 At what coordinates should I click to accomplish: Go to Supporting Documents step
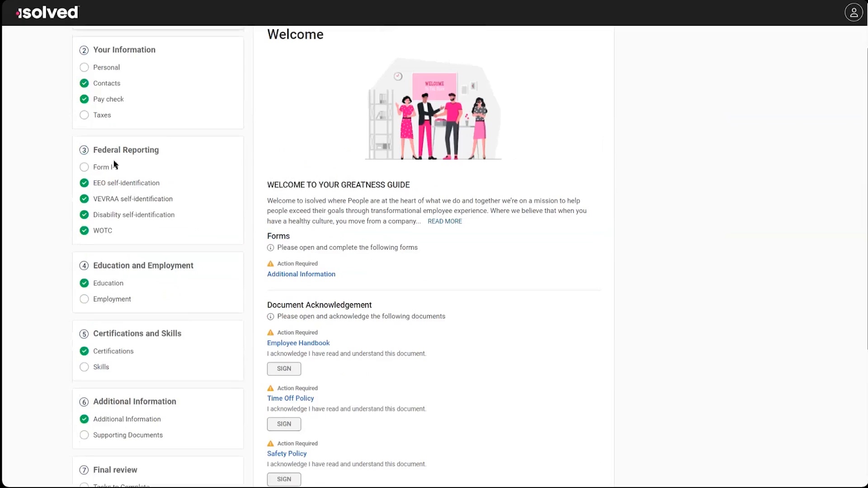[127, 435]
